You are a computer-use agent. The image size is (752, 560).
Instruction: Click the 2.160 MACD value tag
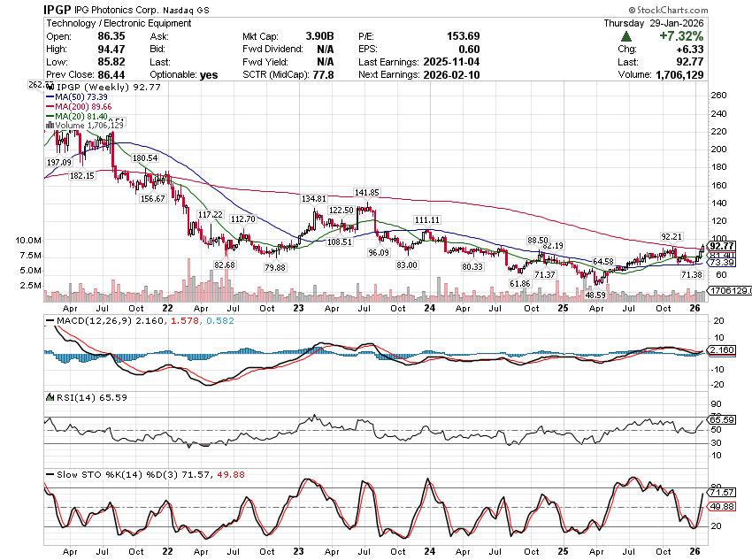click(x=723, y=351)
